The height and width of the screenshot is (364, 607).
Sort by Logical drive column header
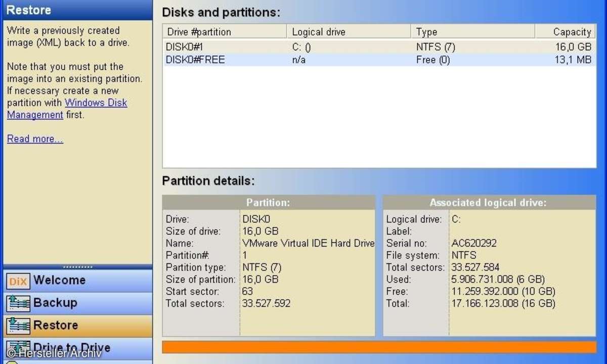(x=349, y=32)
